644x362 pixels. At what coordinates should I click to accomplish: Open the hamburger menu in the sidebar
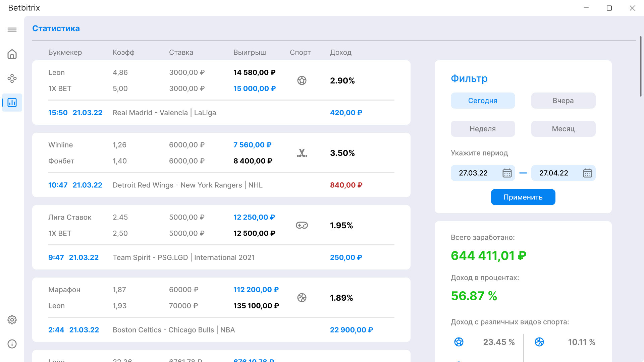[x=12, y=30]
